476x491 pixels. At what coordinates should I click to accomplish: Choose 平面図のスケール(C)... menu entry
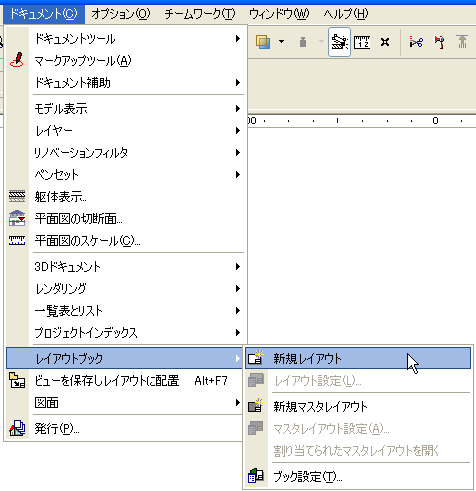coord(125,241)
